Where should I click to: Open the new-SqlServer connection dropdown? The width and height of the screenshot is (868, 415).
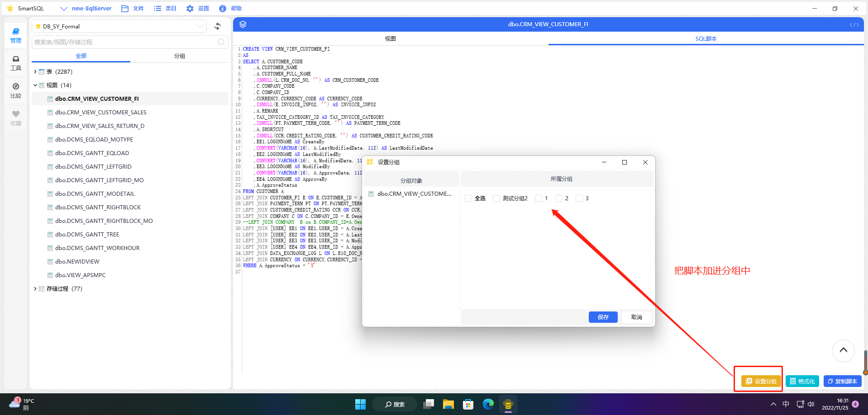[86, 9]
